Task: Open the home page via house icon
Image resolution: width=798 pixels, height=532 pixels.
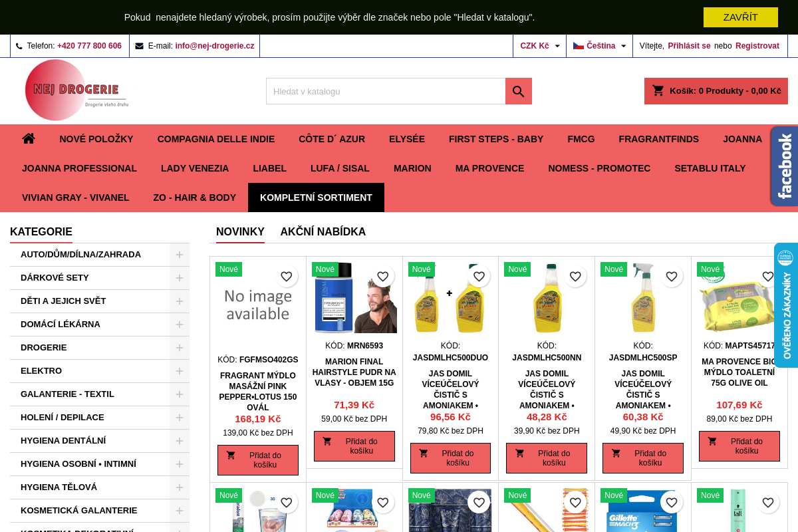Action: tap(29, 139)
